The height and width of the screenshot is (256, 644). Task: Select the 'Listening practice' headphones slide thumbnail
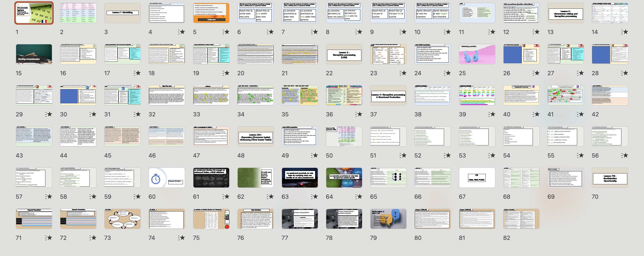pos(477,54)
